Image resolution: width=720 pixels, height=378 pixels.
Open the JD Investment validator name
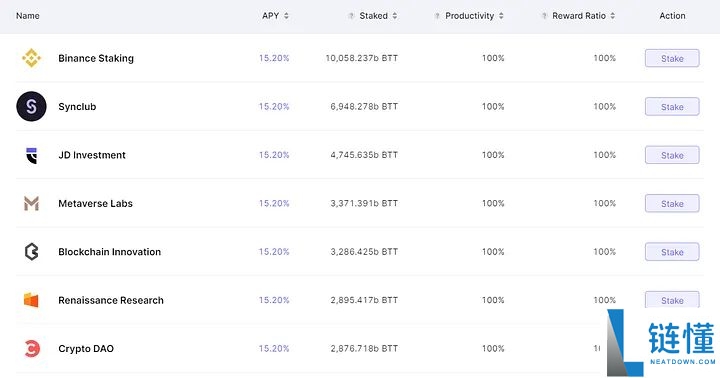pos(92,155)
